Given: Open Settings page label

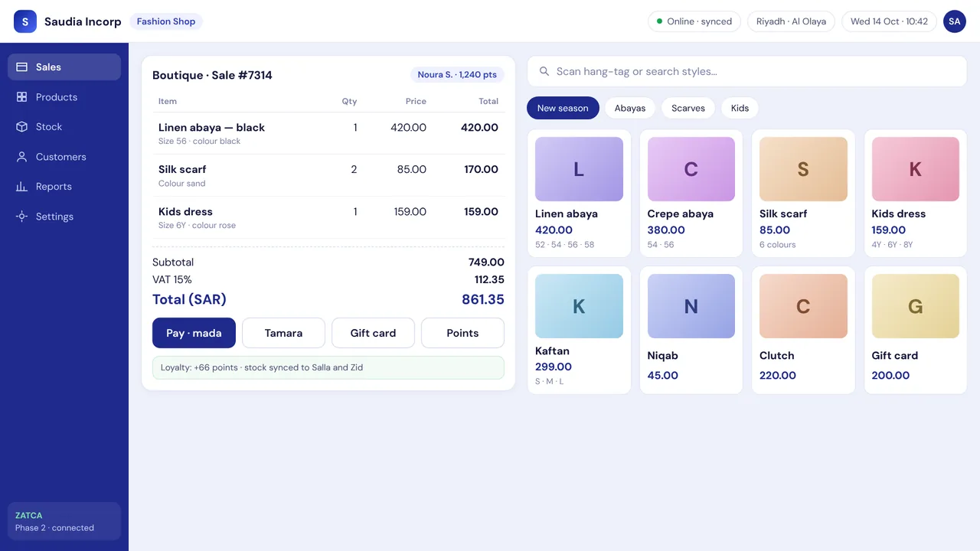Looking at the screenshot, I should (54, 217).
